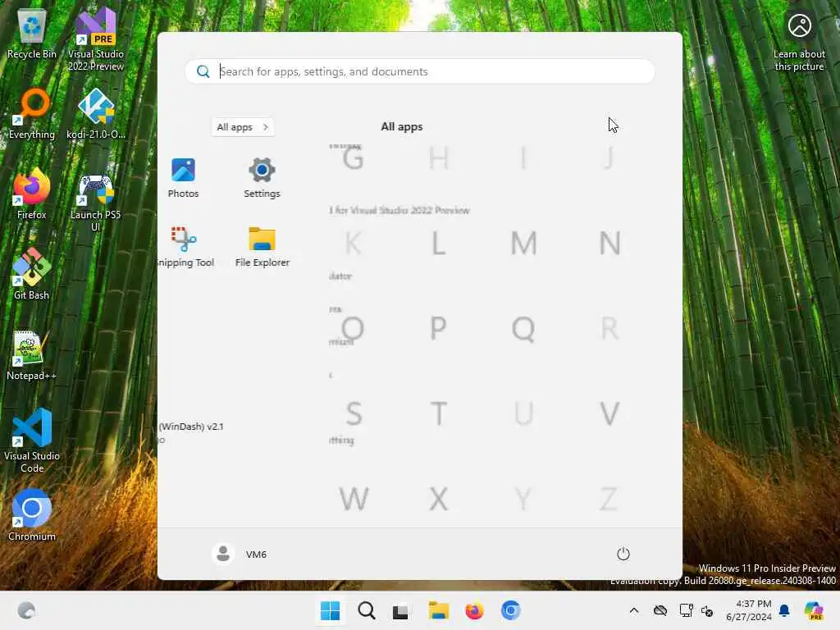This screenshot has height=630, width=840.
Task: Open Chromium from the taskbar
Action: pos(510,610)
